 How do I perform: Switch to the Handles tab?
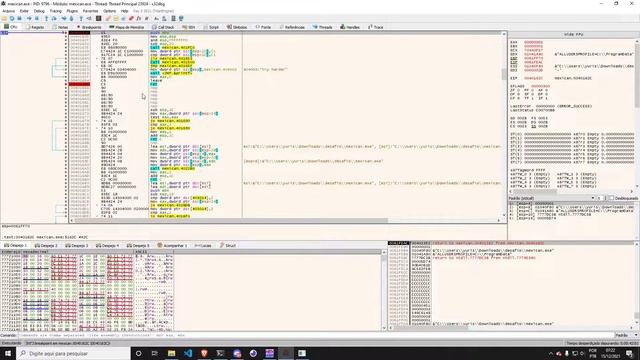coord(350,27)
